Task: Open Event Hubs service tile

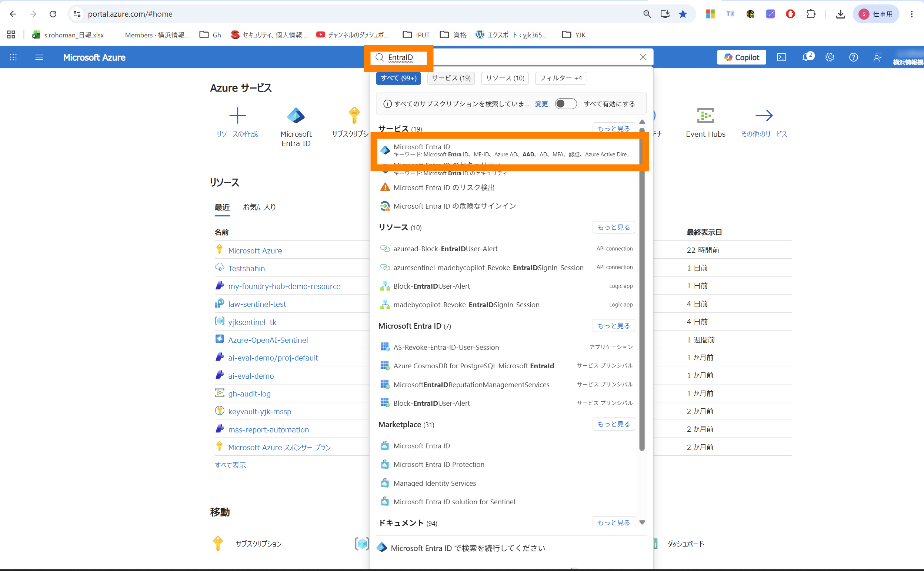Action: [x=705, y=123]
